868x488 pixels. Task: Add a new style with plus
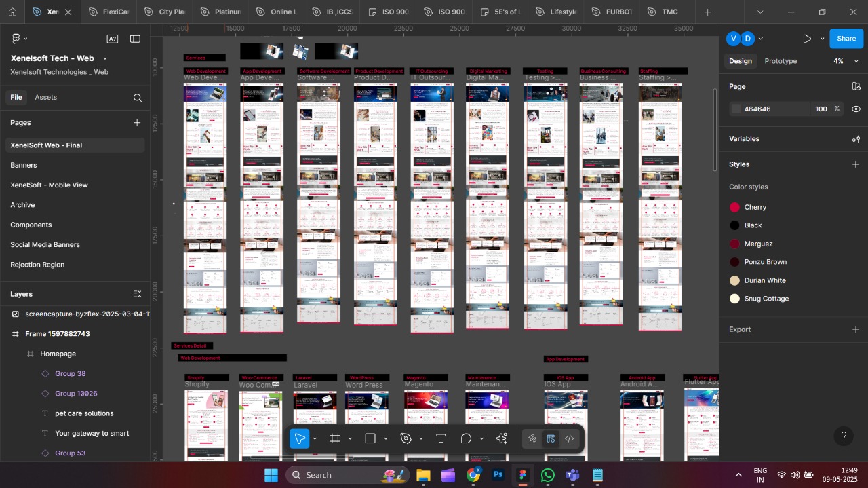pos(856,164)
